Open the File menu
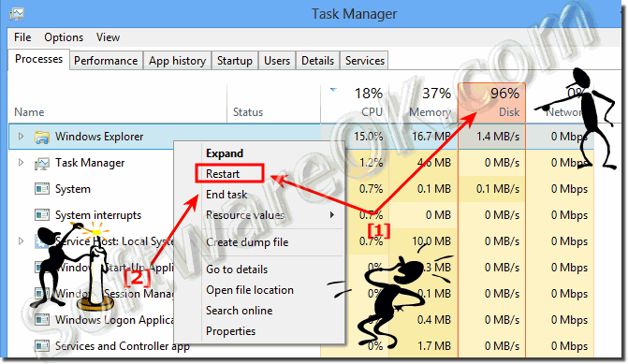 point(22,37)
